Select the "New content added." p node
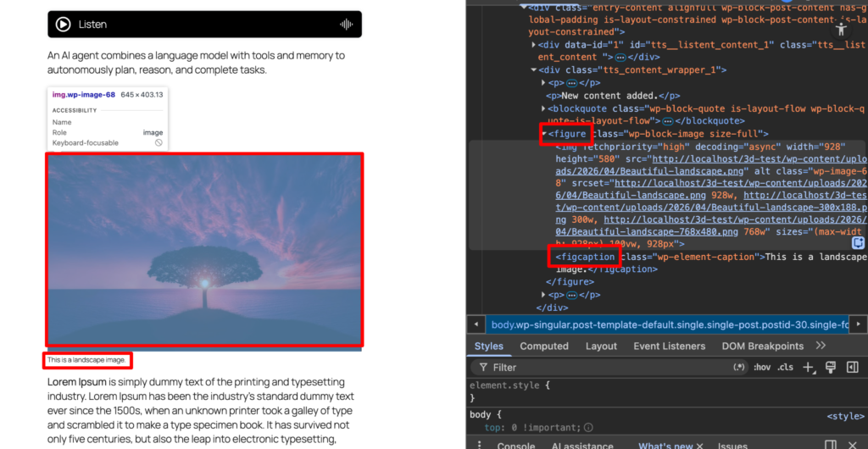This screenshot has width=868, height=449. pos(613,96)
